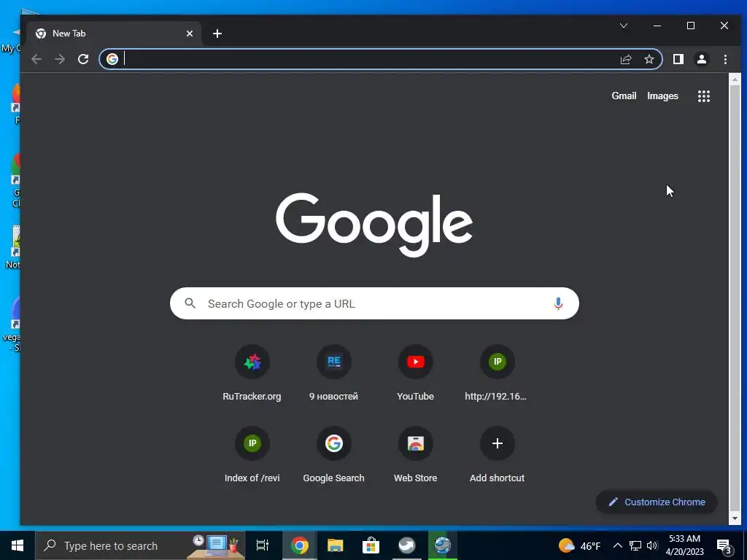
Task: Close the New Tab tab
Action: coord(190,34)
